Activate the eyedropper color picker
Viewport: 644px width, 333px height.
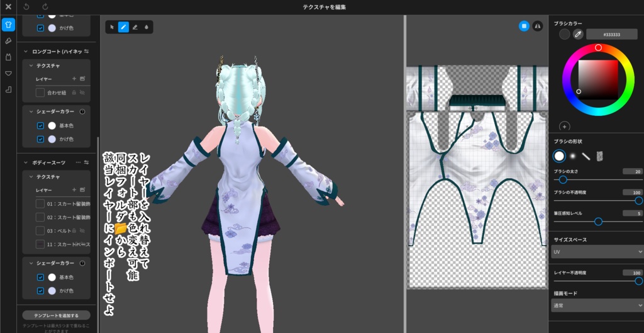tap(579, 34)
